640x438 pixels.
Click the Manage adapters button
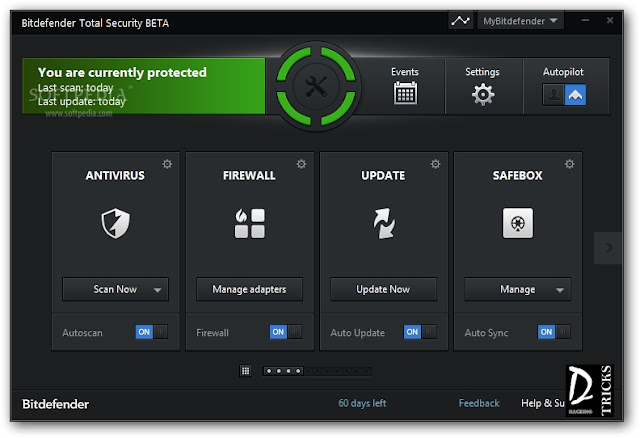249,289
